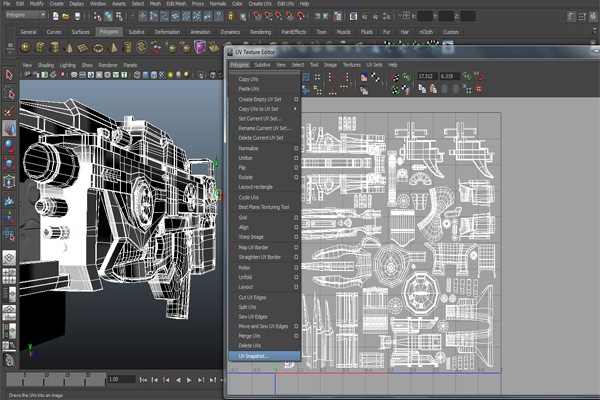The height and width of the screenshot is (400, 600).
Task: Open Subdivs menu in UV Texture Editor
Action: 262,65
